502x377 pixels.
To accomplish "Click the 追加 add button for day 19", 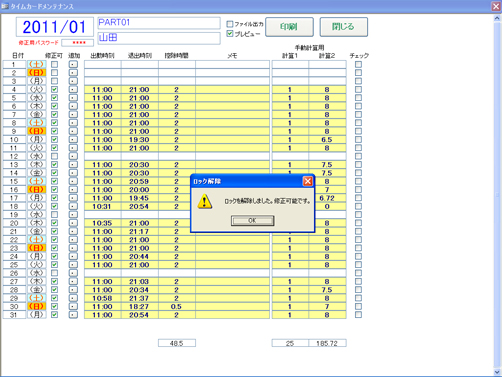I will click(x=73, y=214).
